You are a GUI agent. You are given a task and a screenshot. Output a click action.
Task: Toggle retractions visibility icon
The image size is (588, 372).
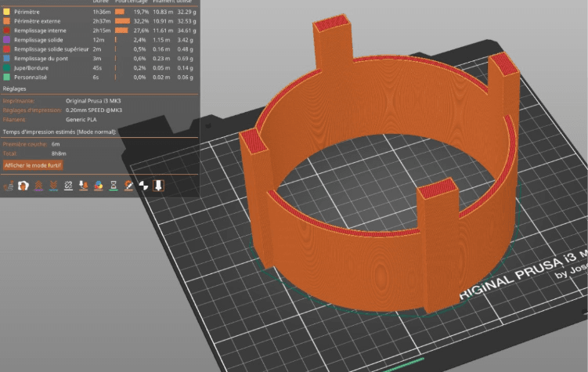(38, 186)
